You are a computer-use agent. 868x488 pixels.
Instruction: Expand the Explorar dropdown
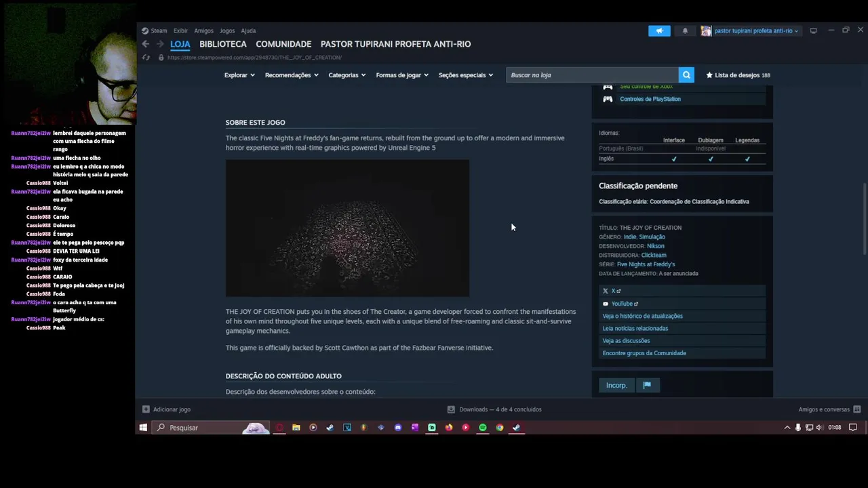[239, 75]
